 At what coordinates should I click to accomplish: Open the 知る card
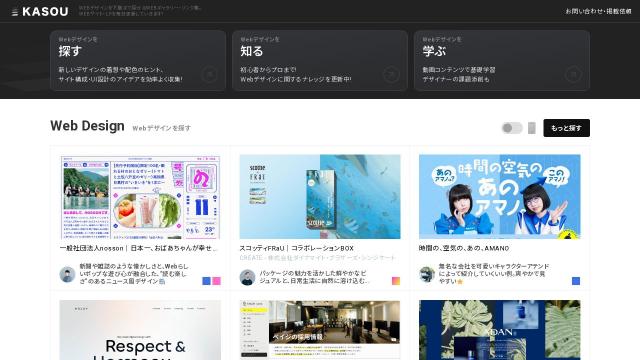pyautogui.click(x=320, y=60)
